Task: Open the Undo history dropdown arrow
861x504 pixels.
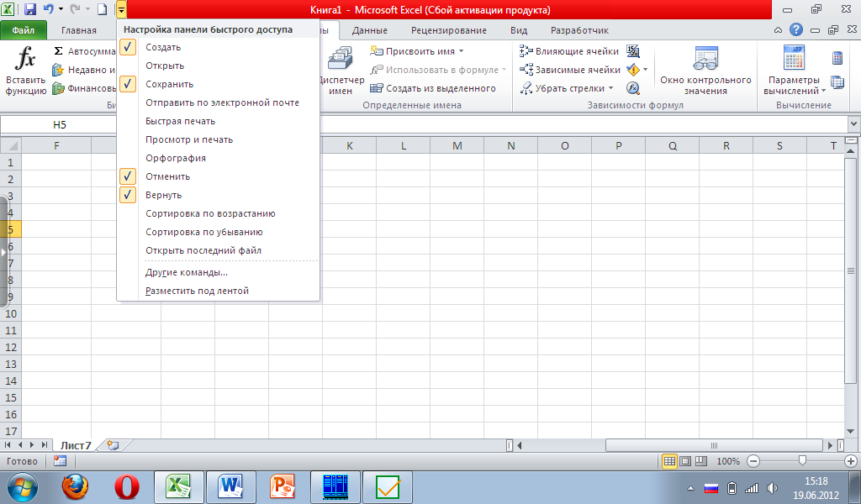Action: coord(61,9)
